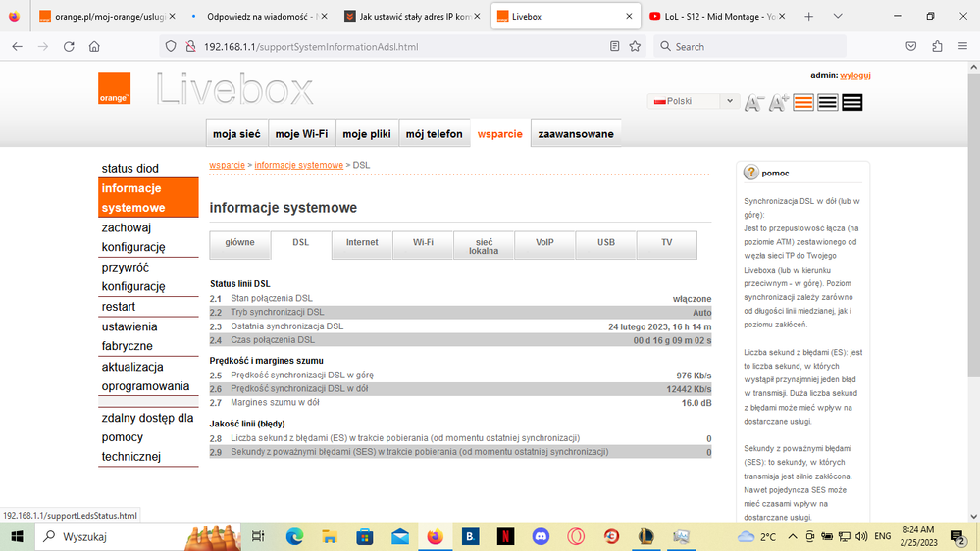Click the insecure connection padlock icon
This screenshot has width=980, height=551.
coord(190,46)
